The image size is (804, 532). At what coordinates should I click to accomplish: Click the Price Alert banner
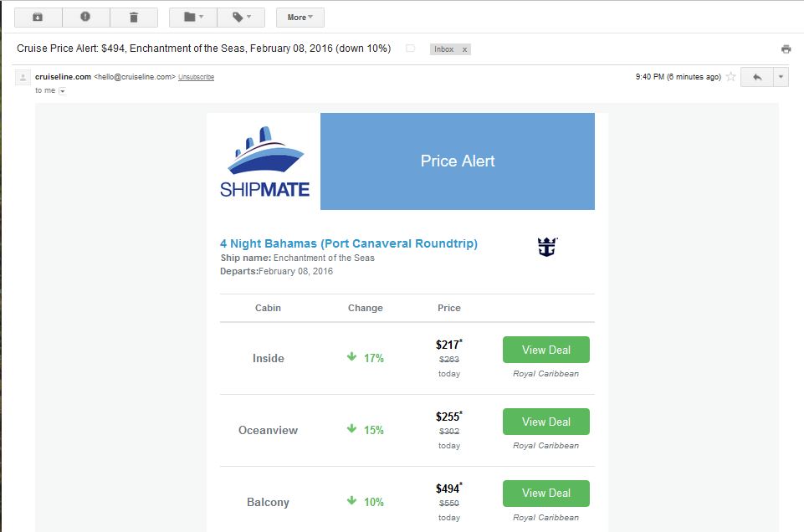click(458, 161)
